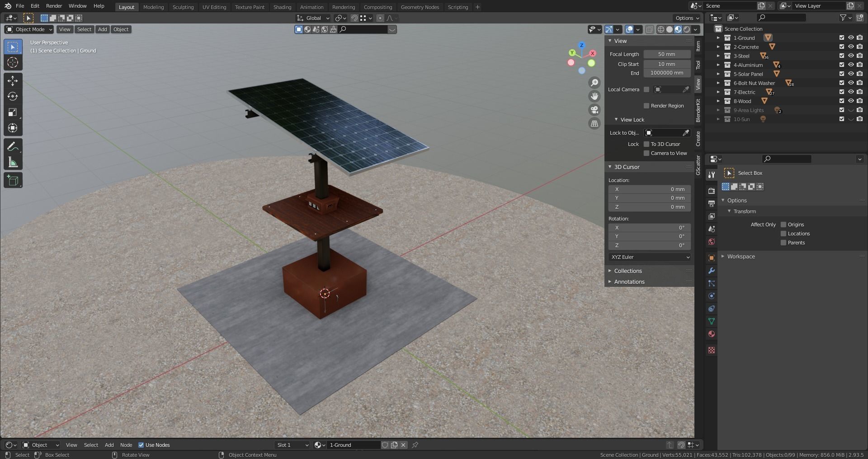The width and height of the screenshot is (868, 459).
Task: Open the Material properties tab
Action: [711, 334]
